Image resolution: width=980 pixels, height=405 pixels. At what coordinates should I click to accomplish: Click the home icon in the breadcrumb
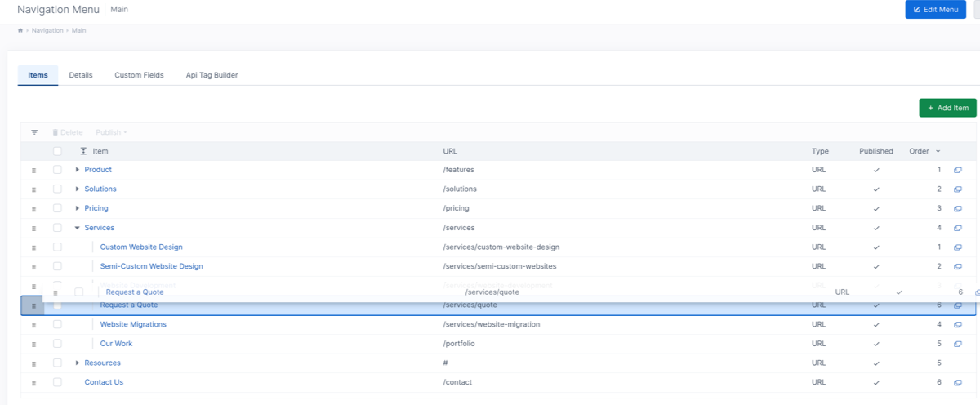click(20, 30)
